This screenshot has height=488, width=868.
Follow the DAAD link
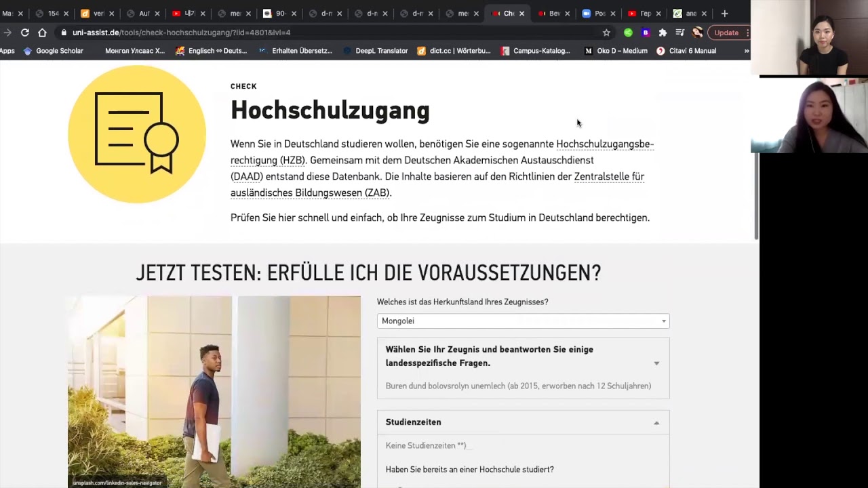(x=247, y=176)
